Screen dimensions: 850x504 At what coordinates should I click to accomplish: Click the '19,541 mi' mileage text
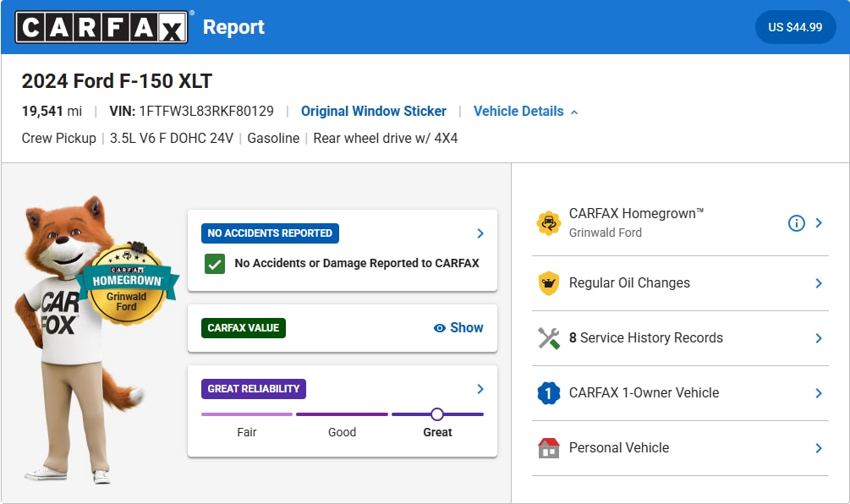point(52,111)
